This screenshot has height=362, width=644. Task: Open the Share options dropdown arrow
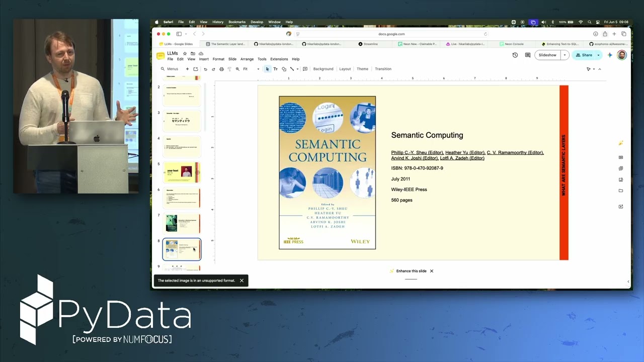tap(598, 55)
